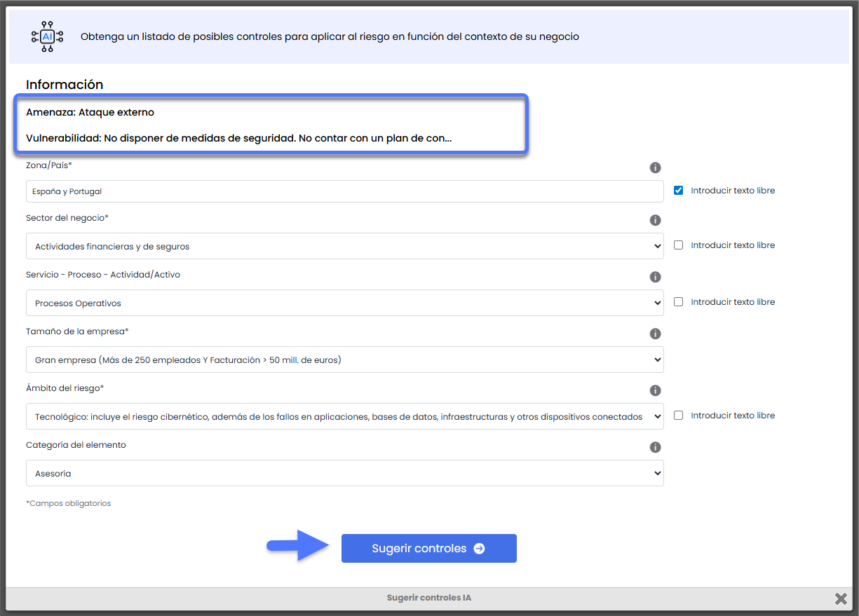Click info icon for Ámbito del riesgo

point(655,390)
